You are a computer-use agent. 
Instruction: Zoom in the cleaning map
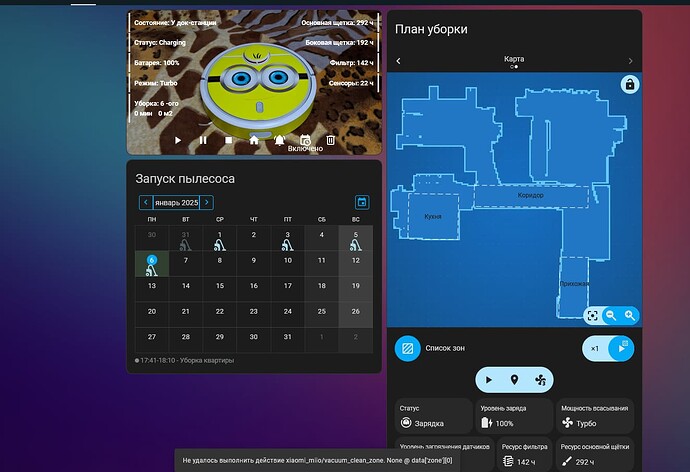tap(630, 315)
